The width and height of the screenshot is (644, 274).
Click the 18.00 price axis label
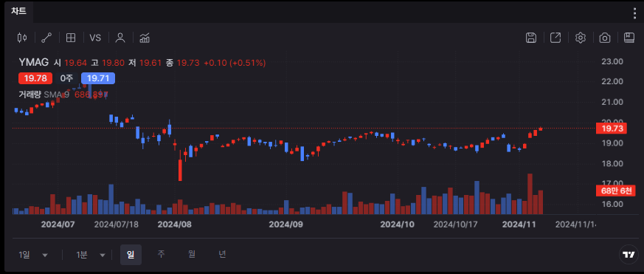[612, 164]
